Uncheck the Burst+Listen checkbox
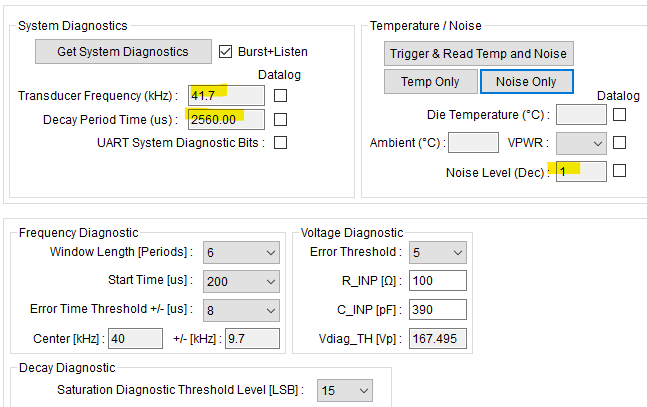This screenshot has height=407, width=647. click(225, 52)
